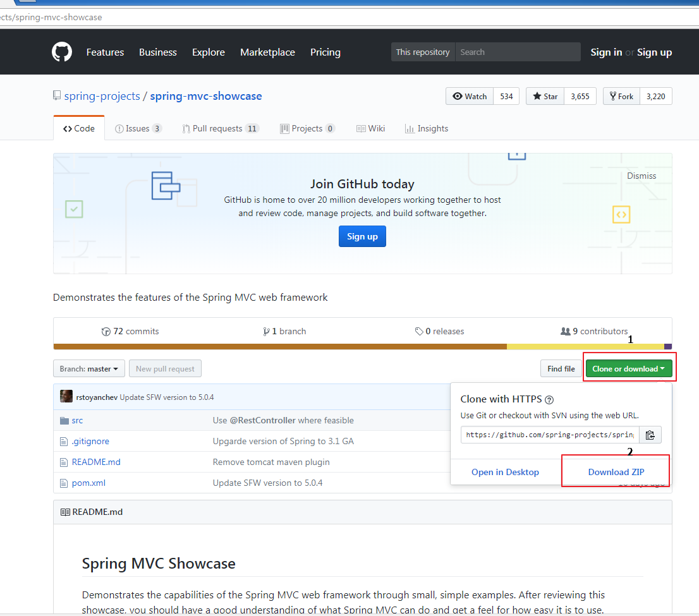This screenshot has height=616, width=699.
Task: Toggle the Clone or download dropdown
Action: (x=629, y=368)
